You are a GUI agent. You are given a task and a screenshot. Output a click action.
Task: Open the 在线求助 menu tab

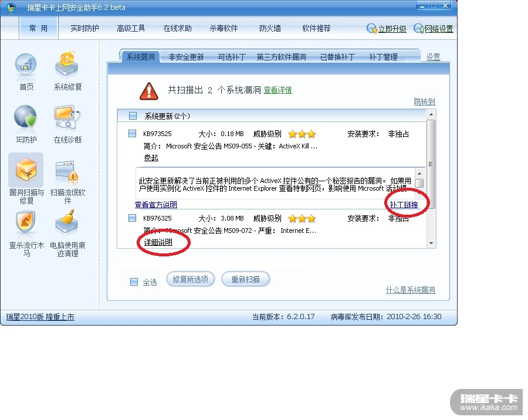pyautogui.click(x=177, y=28)
